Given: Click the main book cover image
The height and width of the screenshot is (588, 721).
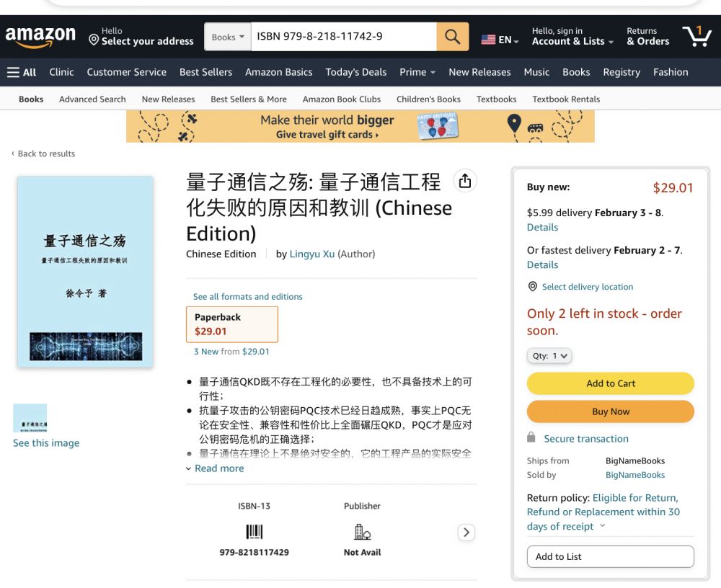Looking at the screenshot, I should pos(85,272).
